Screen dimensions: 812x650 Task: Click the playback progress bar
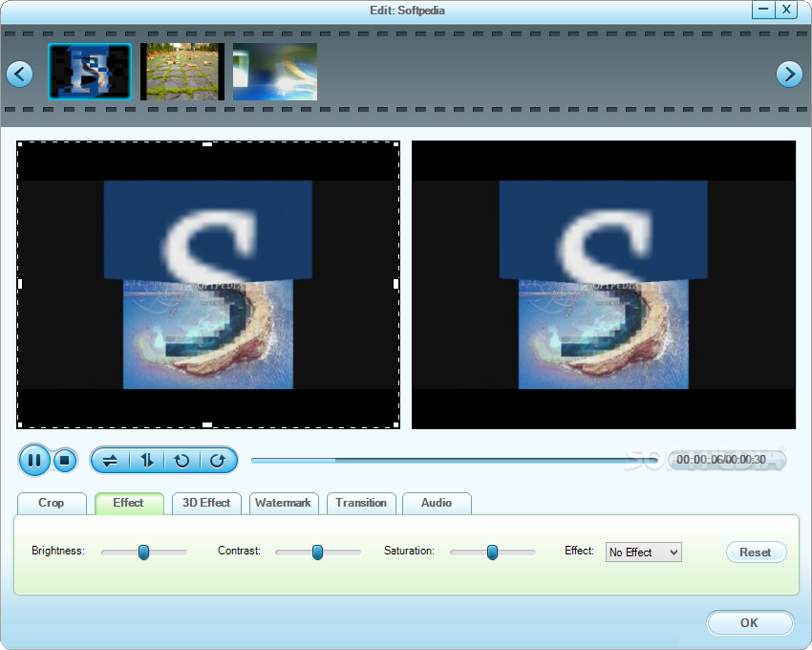(454, 460)
